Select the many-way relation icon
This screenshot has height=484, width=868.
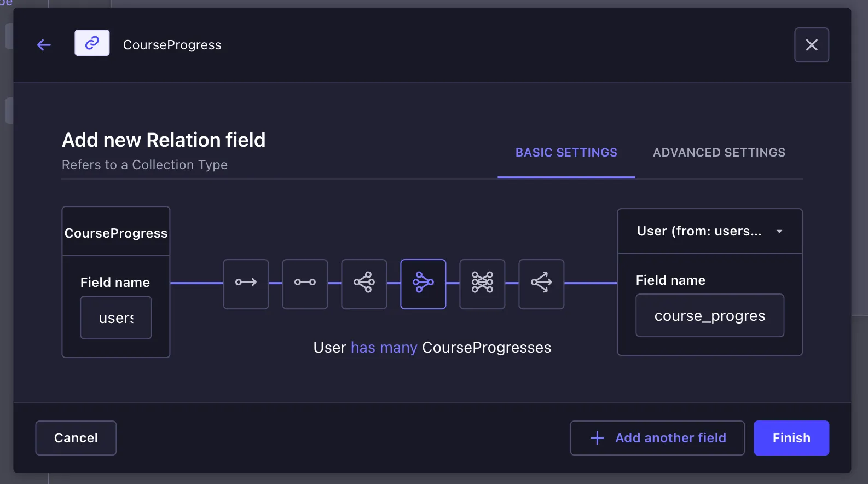point(541,284)
